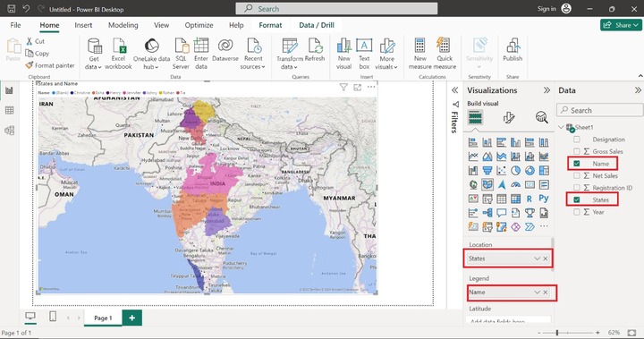The width and height of the screenshot is (644, 339).
Task: Check the Net Sales field
Action: click(577, 175)
